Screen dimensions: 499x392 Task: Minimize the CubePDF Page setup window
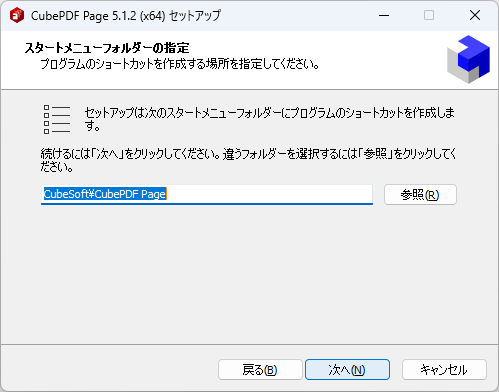(384, 15)
